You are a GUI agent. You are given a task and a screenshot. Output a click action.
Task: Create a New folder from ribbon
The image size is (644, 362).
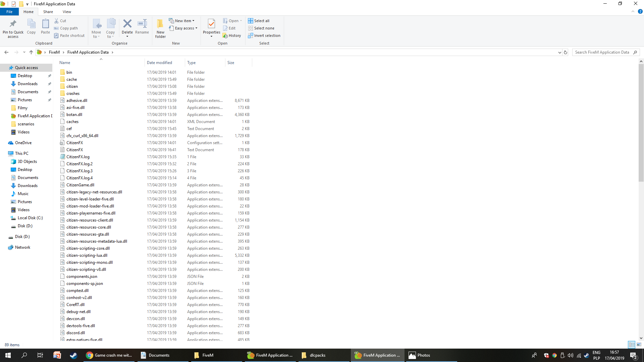(160, 28)
